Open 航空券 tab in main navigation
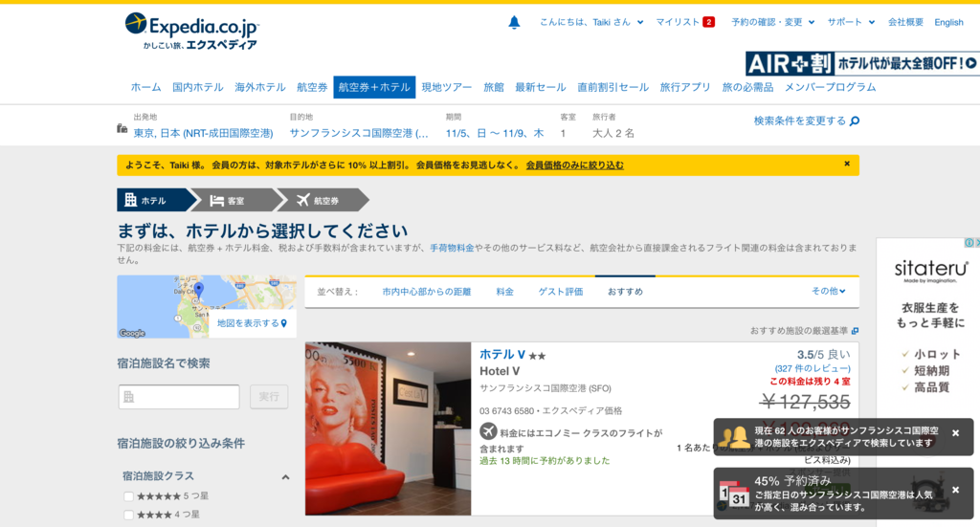This screenshot has width=980, height=527. click(312, 87)
